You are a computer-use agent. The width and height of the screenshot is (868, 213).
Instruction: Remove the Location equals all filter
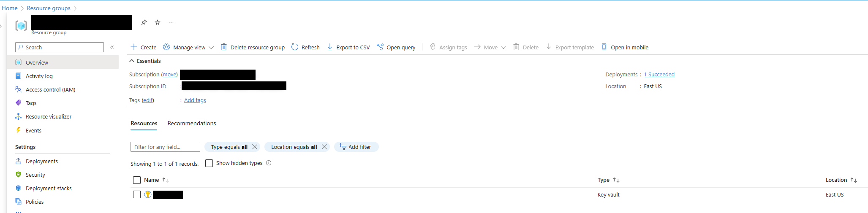point(324,147)
